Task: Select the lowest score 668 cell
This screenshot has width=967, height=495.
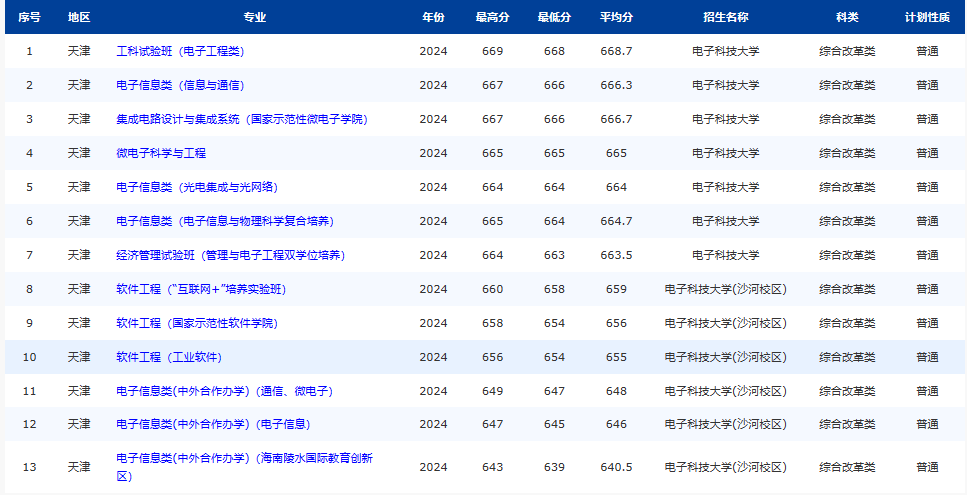Action: (x=554, y=51)
